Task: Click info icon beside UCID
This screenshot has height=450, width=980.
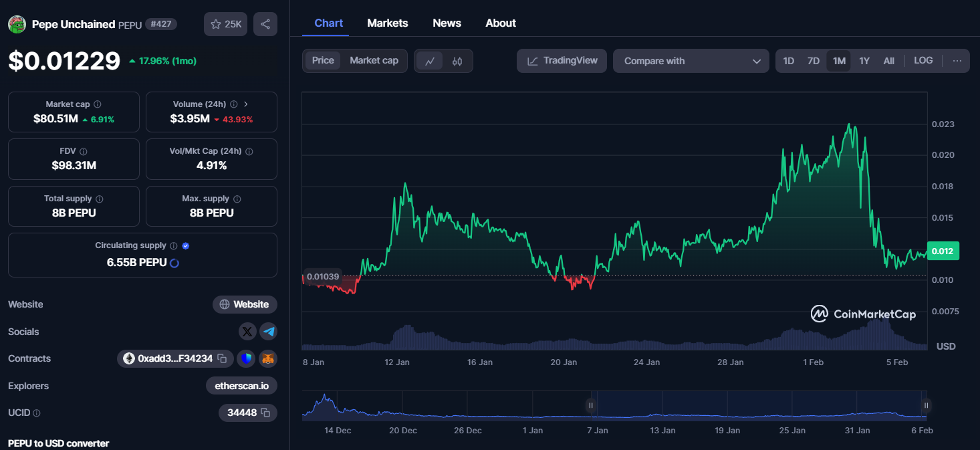Action: pos(37,413)
